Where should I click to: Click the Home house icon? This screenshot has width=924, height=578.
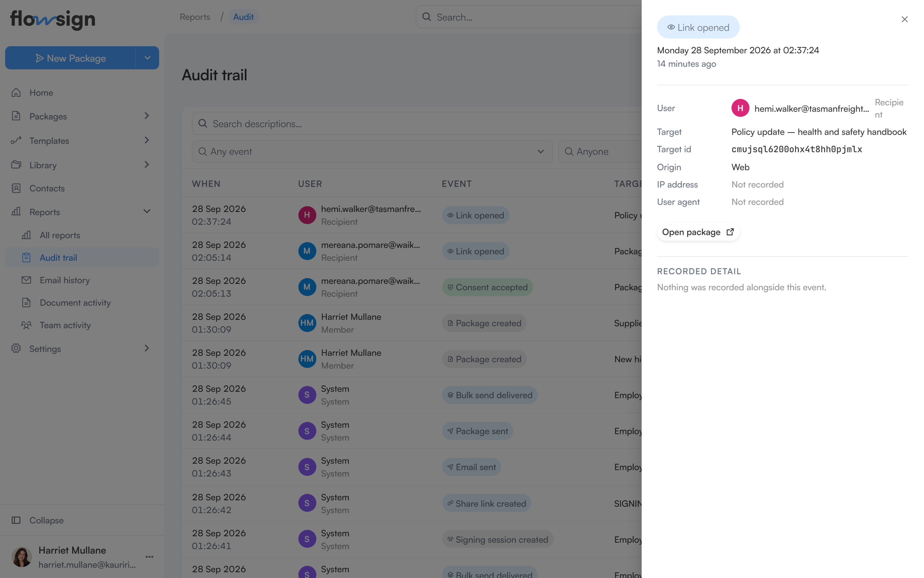click(16, 92)
